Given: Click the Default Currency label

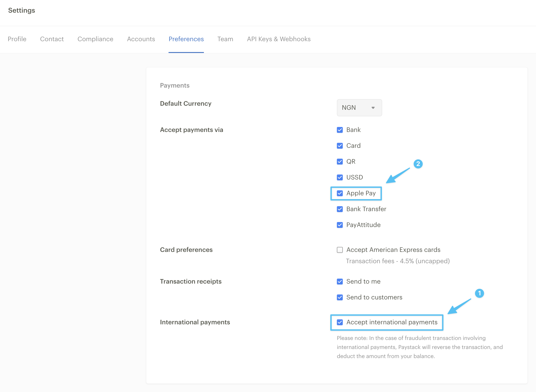Looking at the screenshot, I should coord(186,103).
